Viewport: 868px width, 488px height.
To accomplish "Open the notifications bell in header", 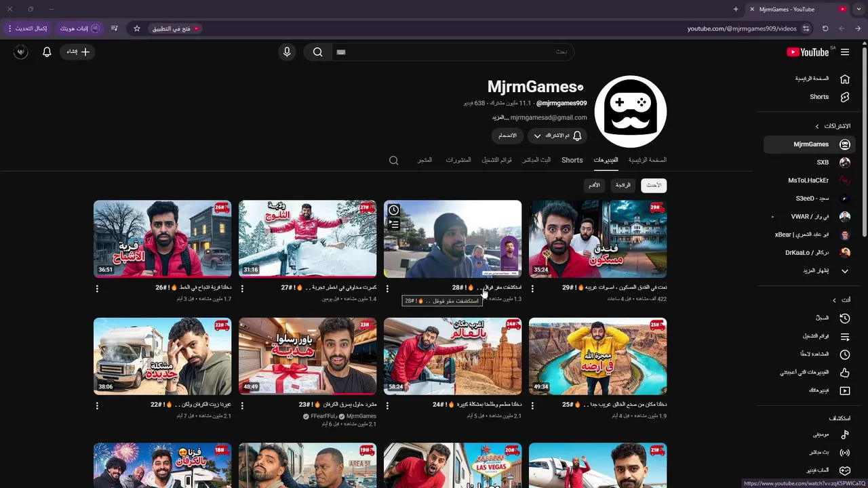I will [x=47, y=52].
